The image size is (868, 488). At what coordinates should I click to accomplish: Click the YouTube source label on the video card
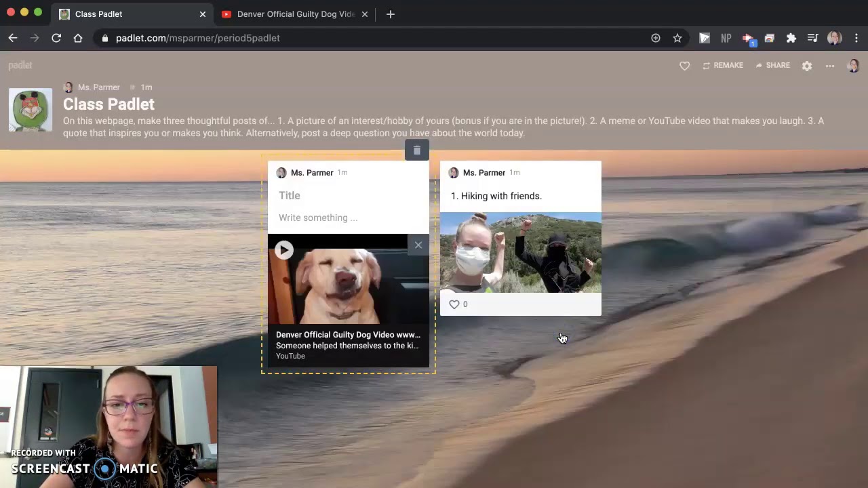click(290, 357)
